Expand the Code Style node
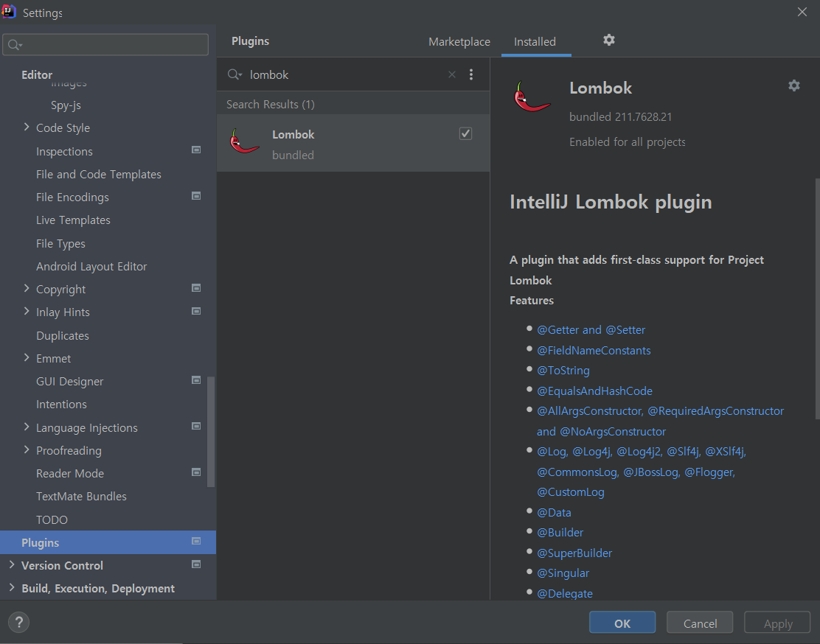Image resolution: width=820 pixels, height=644 pixels. (x=26, y=127)
